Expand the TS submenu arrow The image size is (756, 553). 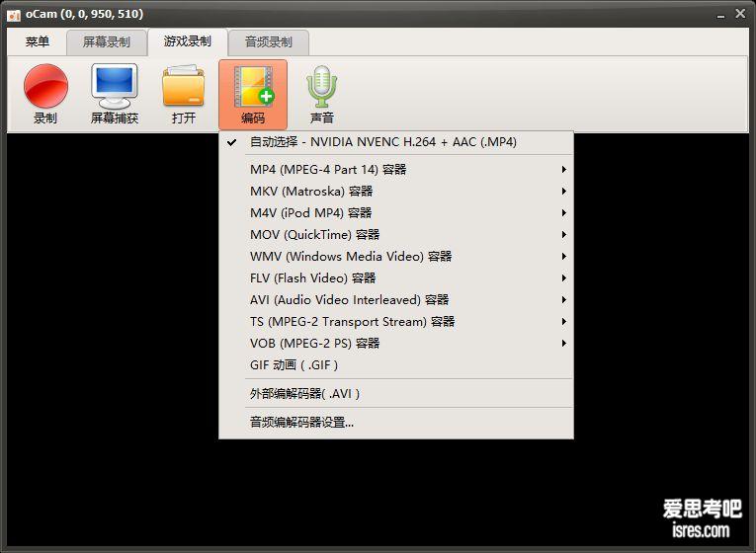(x=563, y=321)
